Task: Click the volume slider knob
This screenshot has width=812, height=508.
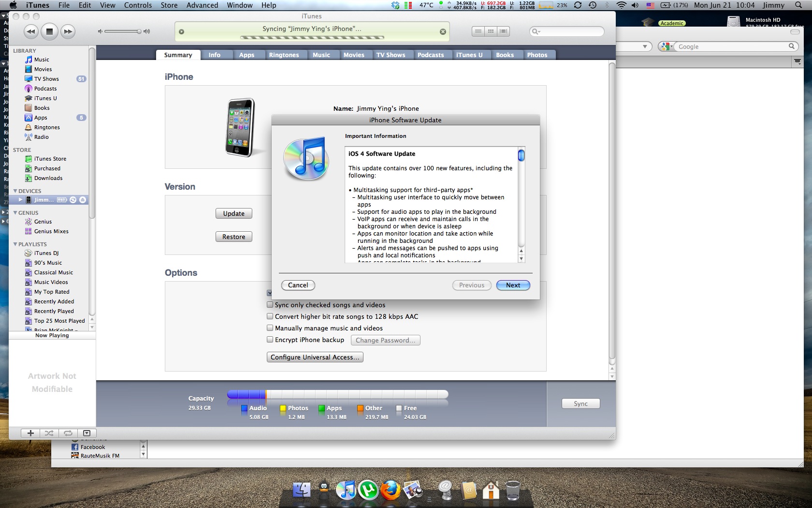Action: click(x=139, y=31)
